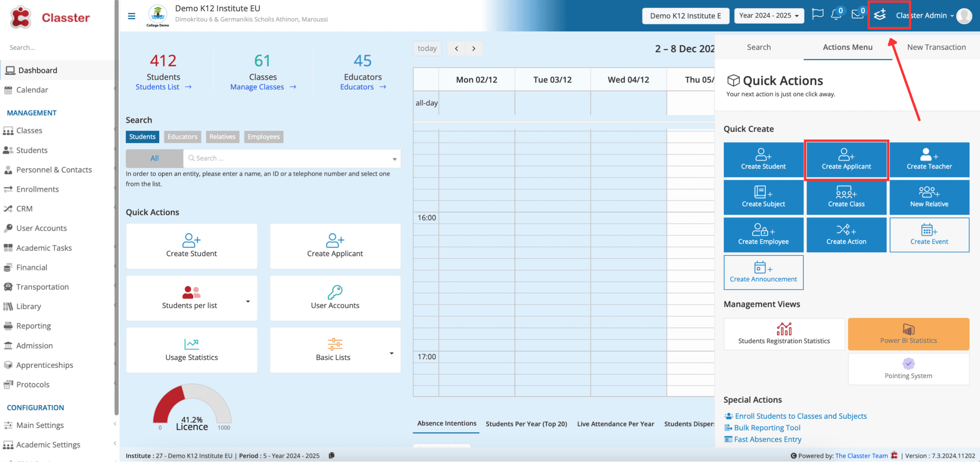Open Fast Absences Entry link

pyautogui.click(x=763, y=439)
